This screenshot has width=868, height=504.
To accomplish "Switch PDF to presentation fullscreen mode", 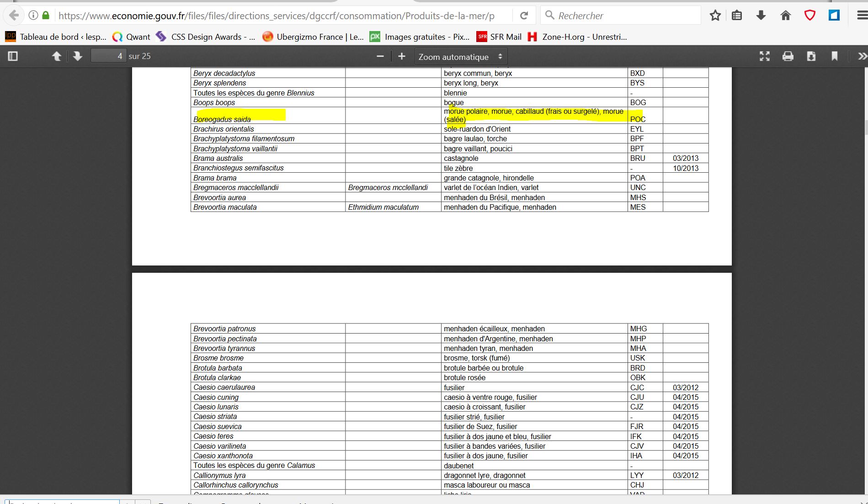I will point(764,56).
